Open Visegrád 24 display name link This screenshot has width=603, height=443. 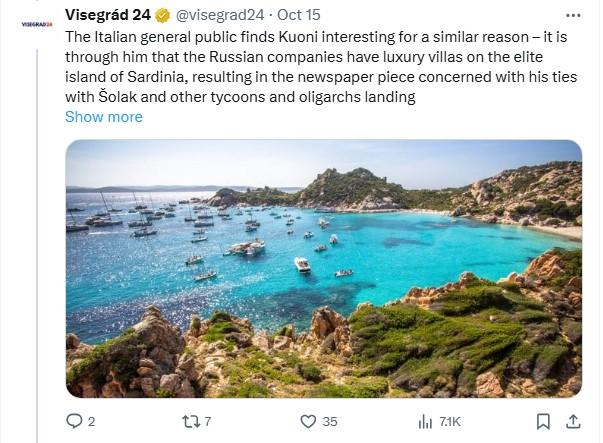pyautogui.click(x=108, y=15)
